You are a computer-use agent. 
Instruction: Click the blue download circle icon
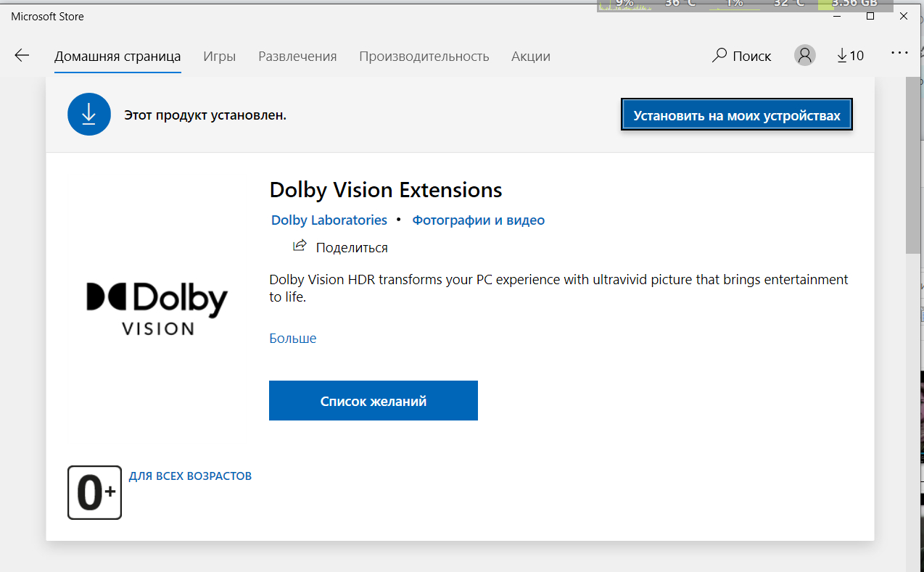click(x=89, y=115)
